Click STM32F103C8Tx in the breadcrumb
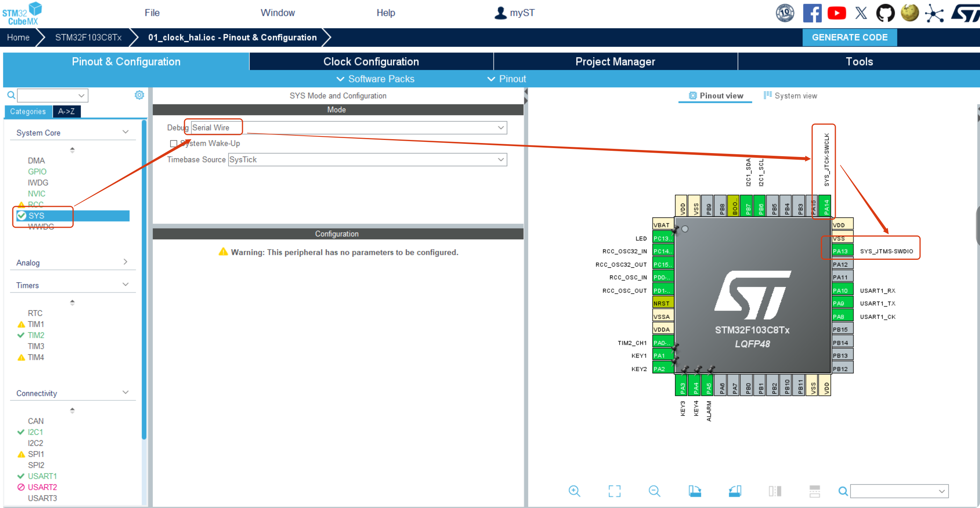 88,38
